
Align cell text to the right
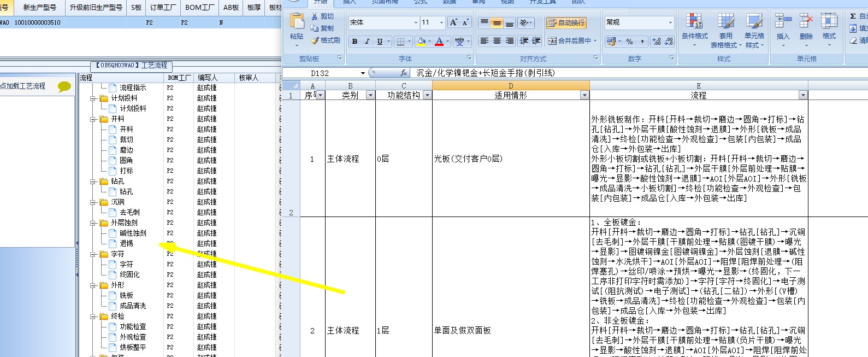(x=509, y=41)
